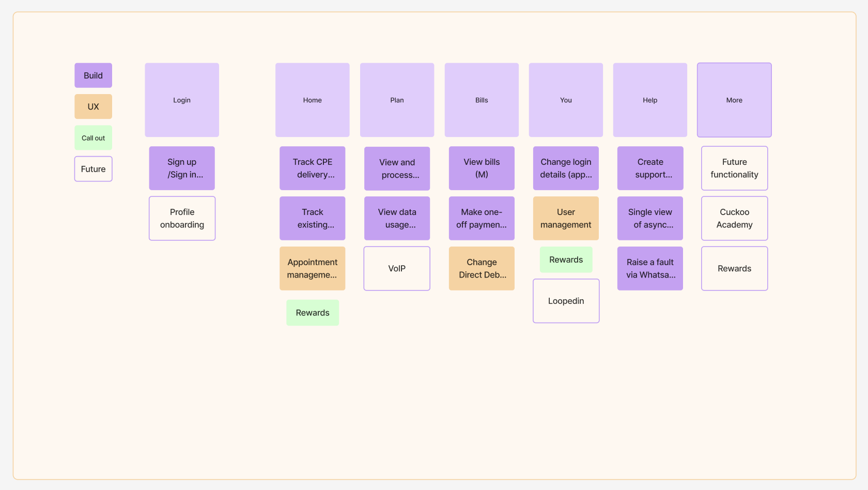868x490 pixels.
Task: Click the Home section card
Action: click(313, 100)
